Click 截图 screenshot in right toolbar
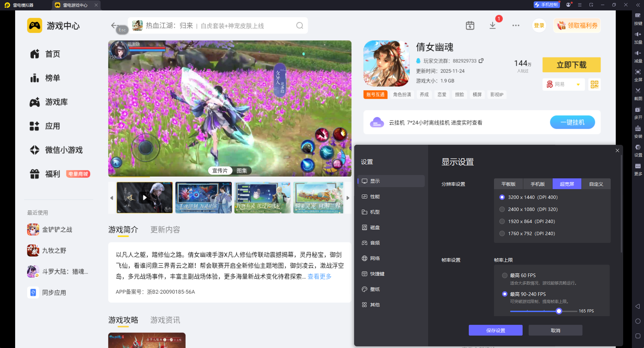Viewport: 644px width, 348px height. pyautogui.click(x=638, y=94)
